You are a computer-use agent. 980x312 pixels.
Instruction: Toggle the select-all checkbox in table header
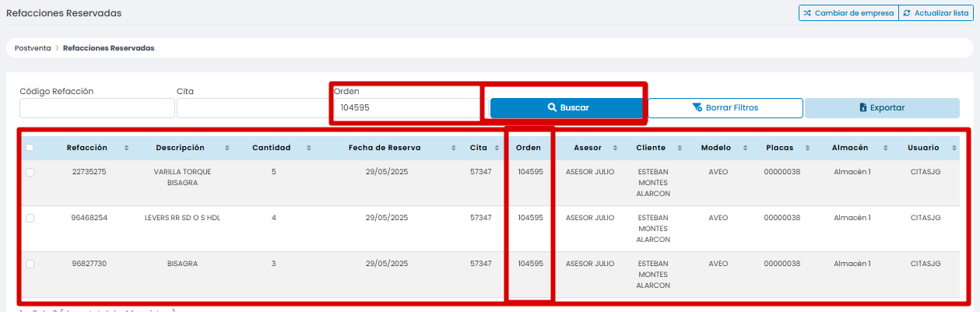click(30, 148)
